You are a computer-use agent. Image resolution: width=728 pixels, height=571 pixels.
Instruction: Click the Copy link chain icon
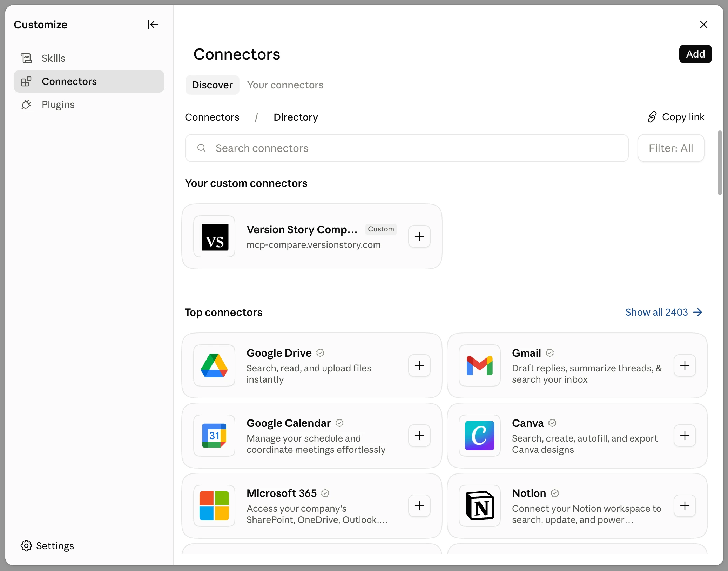pos(652,117)
